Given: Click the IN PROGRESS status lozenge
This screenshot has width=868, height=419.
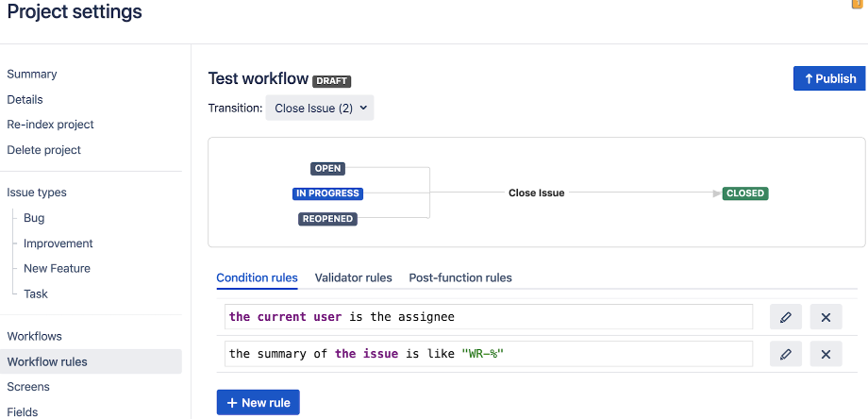Looking at the screenshot, I should coord(327,193).
